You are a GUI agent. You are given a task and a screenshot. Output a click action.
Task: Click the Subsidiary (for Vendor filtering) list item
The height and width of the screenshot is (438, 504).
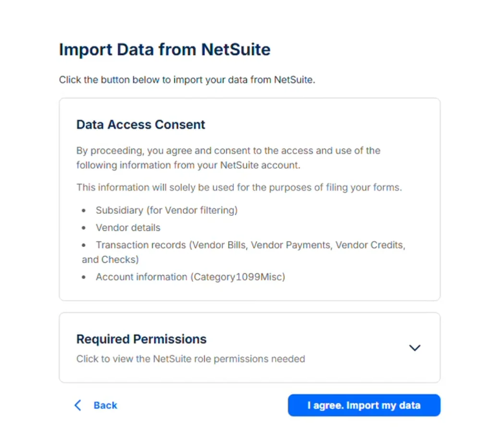click(166, 210)
